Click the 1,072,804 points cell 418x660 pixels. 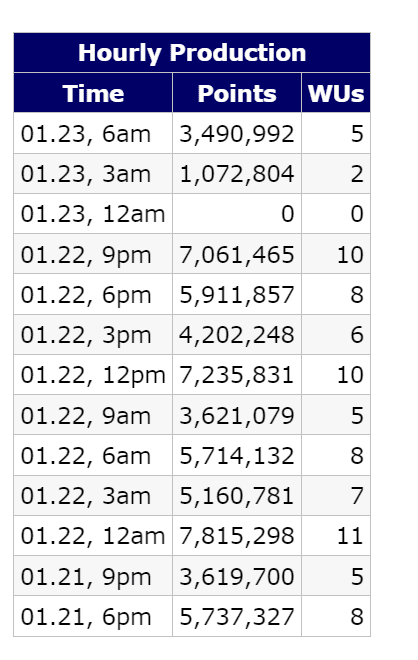click(x=237, y=174)
